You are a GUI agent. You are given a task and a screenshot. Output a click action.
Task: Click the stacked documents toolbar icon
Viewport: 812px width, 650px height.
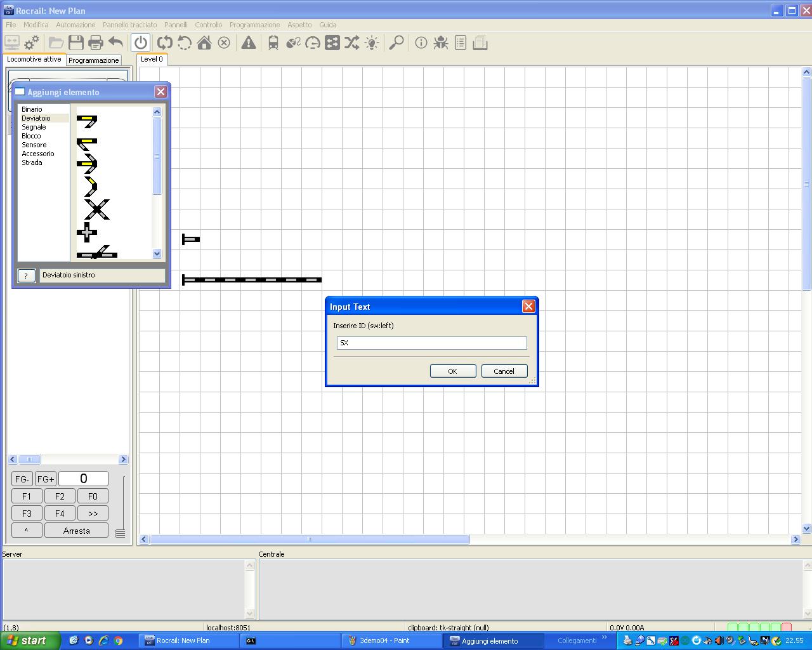[480, 43]
